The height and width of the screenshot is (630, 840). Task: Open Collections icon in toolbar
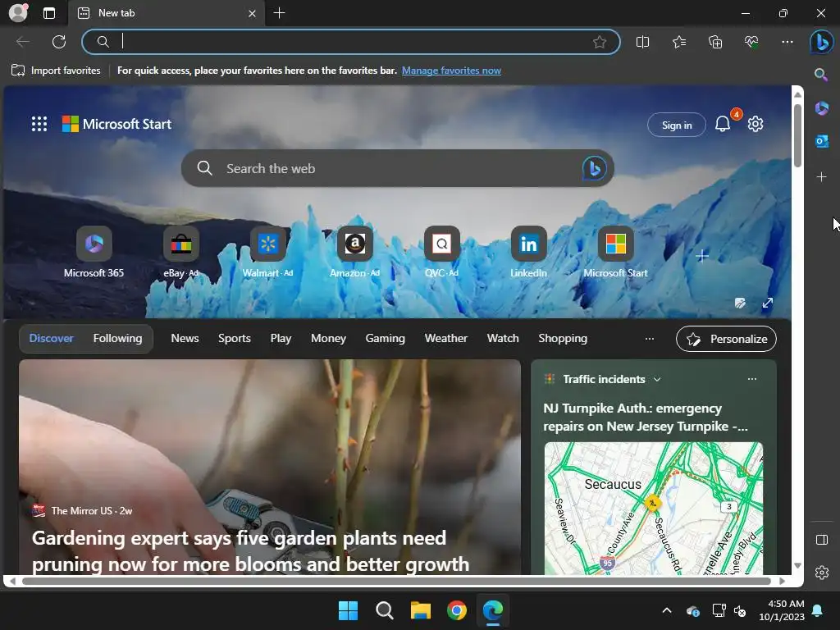click(715, 42)
